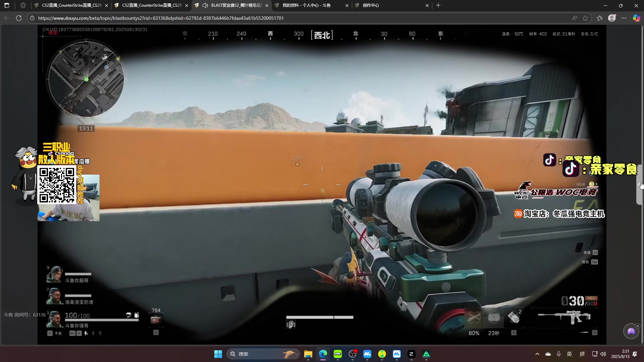Open OBS Studio from the taskbar
Screen dimensions: 644x362
pos(352,354)
